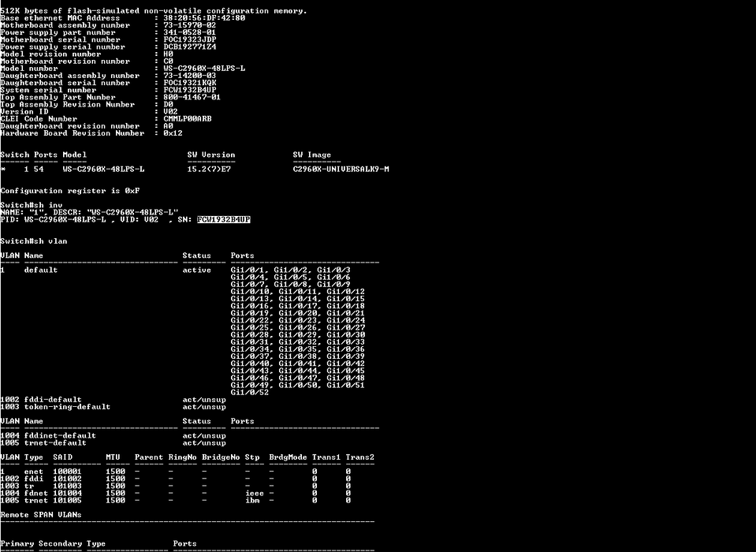The height and width of the screenshot is (552, 756).
Task: Click power supply serial number DCB192771Z4
Action: (189, 47)
